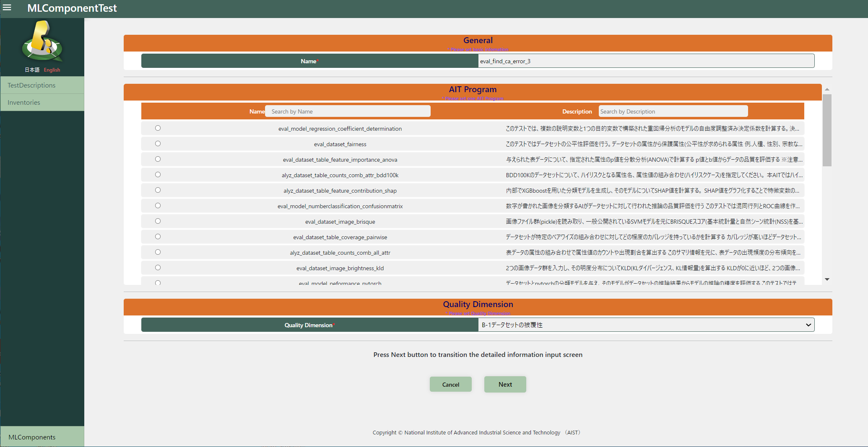868x447 pixels.
Task: Click the AIT list scroll up arrow
Action: pos(827,89)
